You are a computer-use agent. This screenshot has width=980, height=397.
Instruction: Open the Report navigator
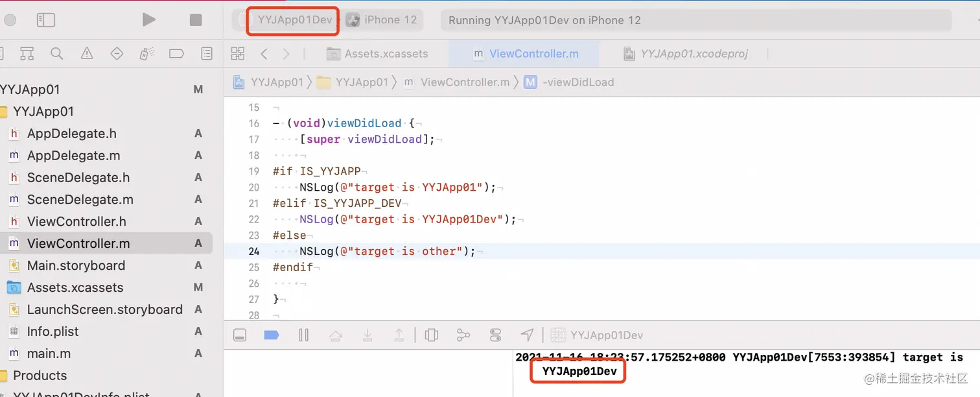(207, 54)
